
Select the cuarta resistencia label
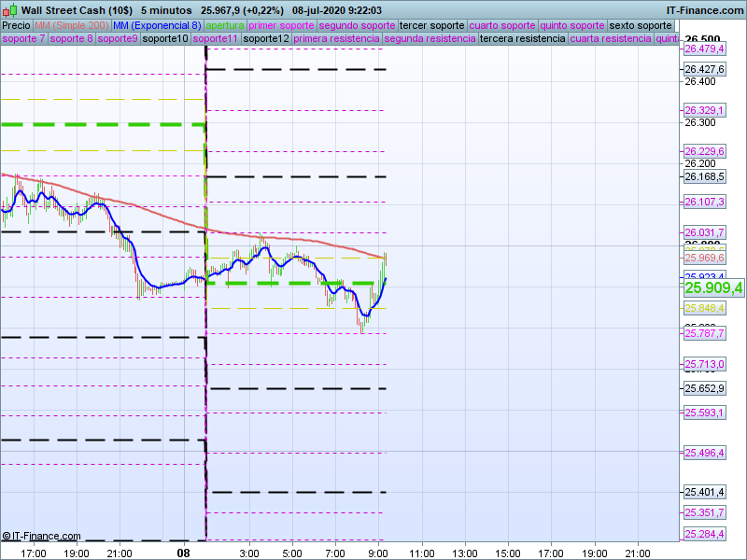(611, 39)
